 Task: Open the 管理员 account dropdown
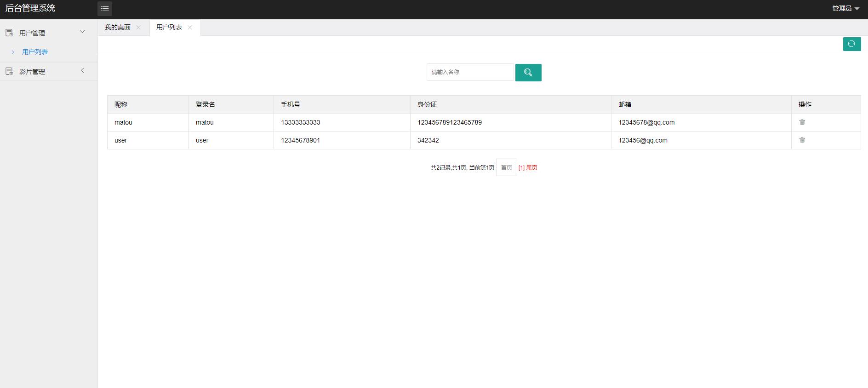[x=845, y=8]
